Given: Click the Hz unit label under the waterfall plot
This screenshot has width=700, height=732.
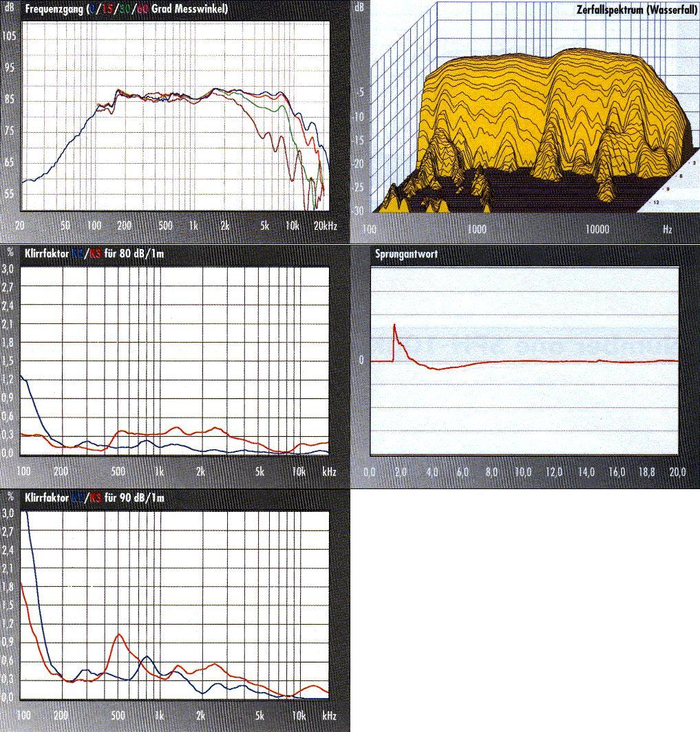Looking at the screenshot, I should 668,229.
